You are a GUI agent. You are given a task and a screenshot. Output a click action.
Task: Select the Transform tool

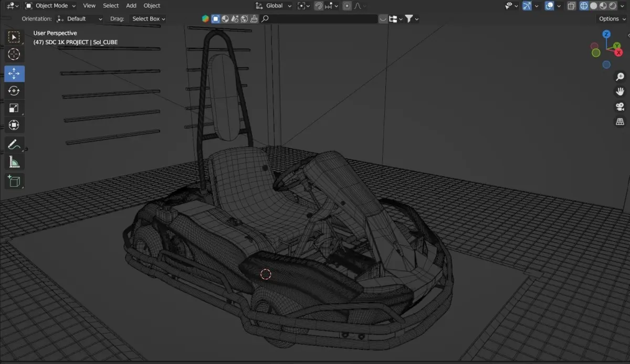(14, 125)
